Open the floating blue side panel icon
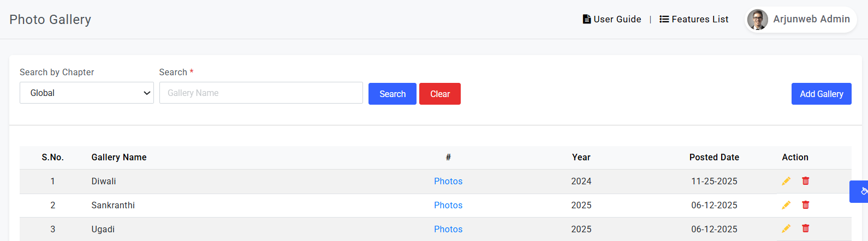The image size is (868, 241). (x=859, y=191)
